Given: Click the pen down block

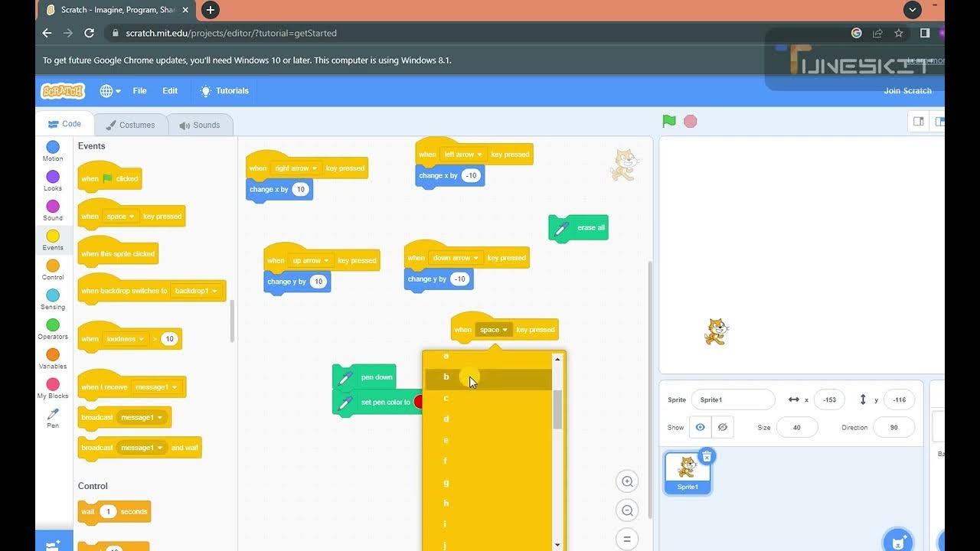Looking at the screenshot, I should [364, 377].
